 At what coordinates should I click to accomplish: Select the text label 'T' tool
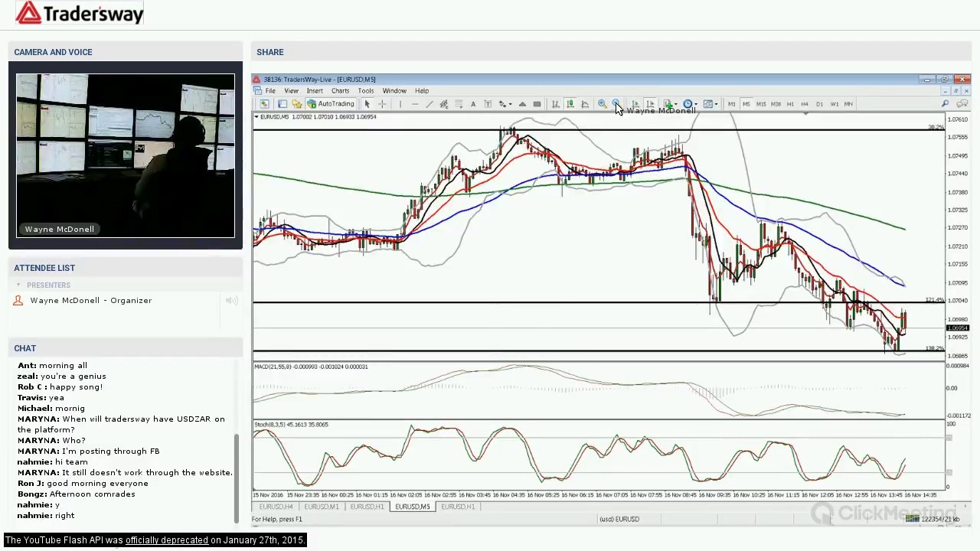[488, 103]
